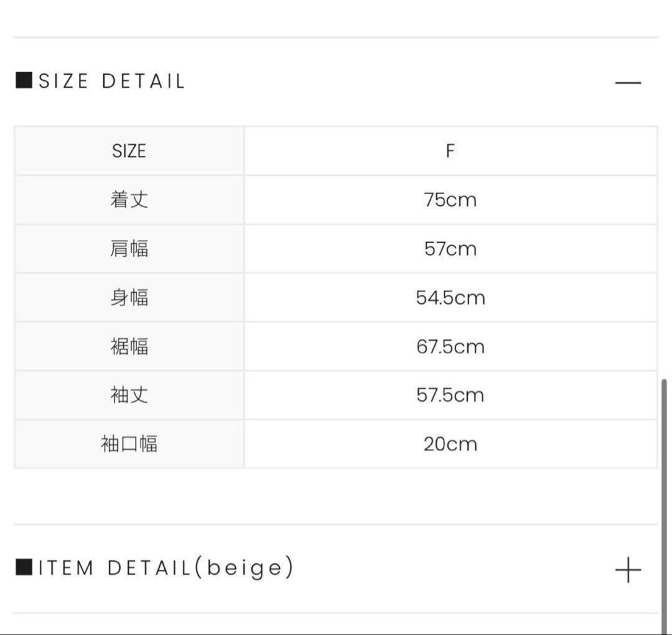Screen dimensions: 672x635
Task: Select the 裾幅 row label
Action: click(129, 346)
